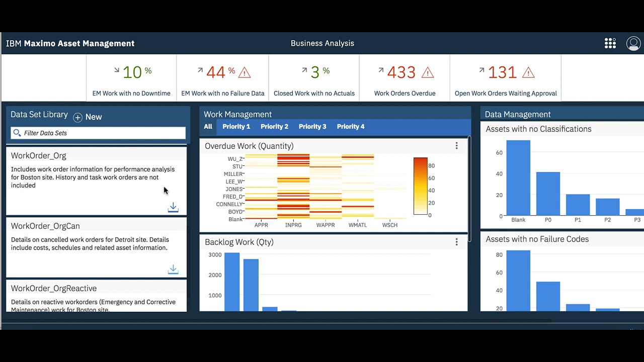Click the Overdue Work (Quantity) chart title
The height and width of the screenshot is (362, 644).
pyautogui.click(x=249, y=146)
